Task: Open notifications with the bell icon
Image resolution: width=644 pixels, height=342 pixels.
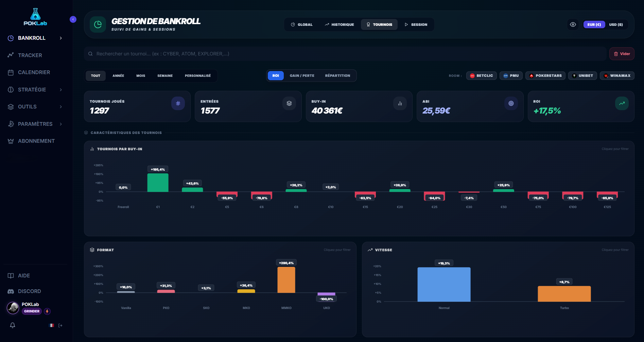Action: pyautogui.click(x=13, y=325)
